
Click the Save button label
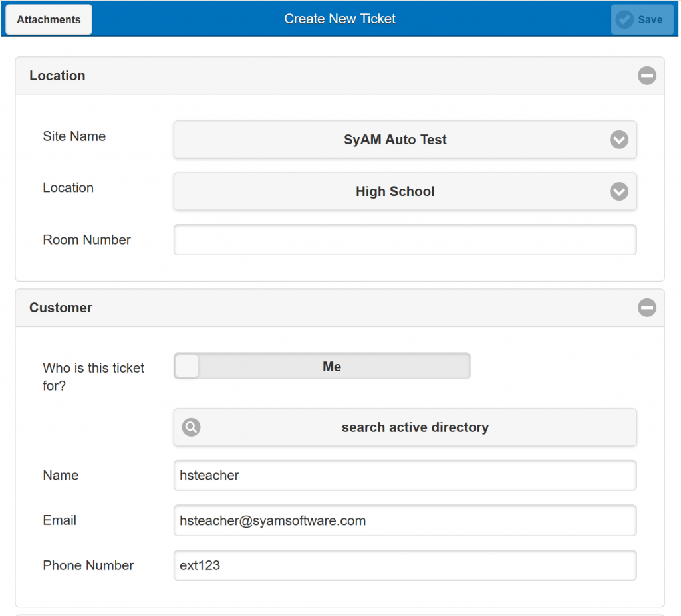tap(650, 20)
